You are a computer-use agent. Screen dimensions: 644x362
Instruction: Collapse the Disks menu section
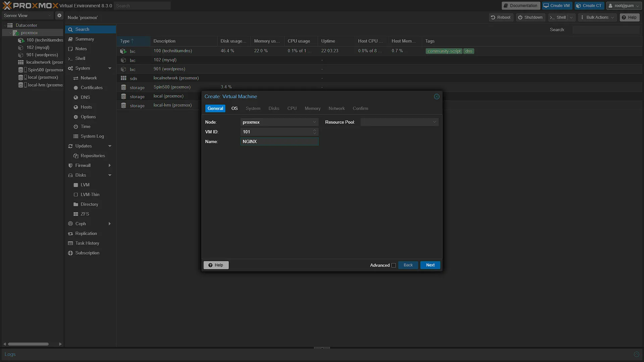coord(110,175)
